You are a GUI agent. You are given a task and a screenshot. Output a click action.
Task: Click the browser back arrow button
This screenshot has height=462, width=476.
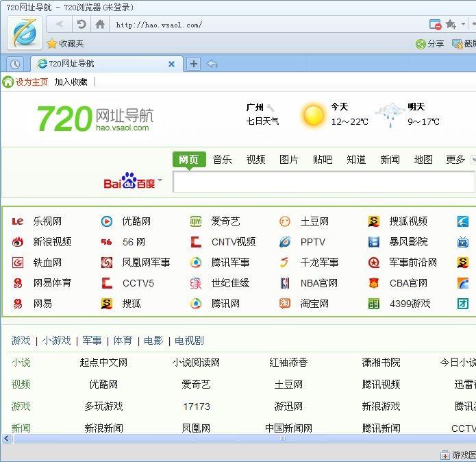pyautogui.click(x=60, y=25)
